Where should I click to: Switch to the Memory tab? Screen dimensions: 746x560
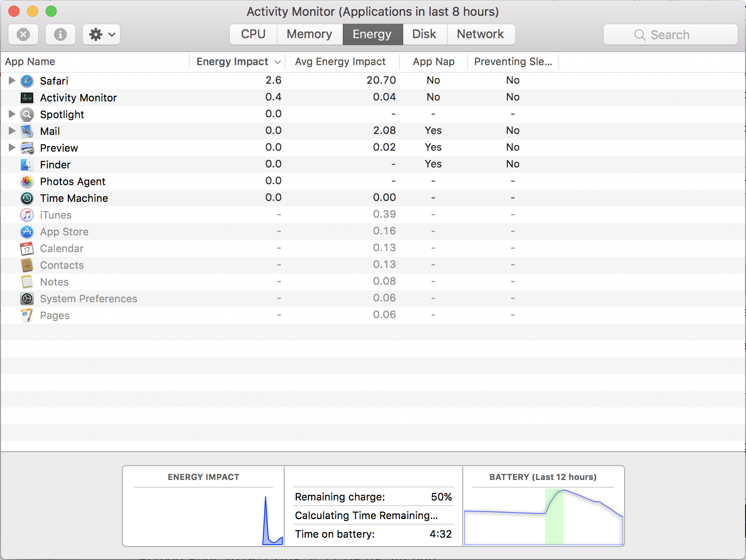(x=310, y=34)
